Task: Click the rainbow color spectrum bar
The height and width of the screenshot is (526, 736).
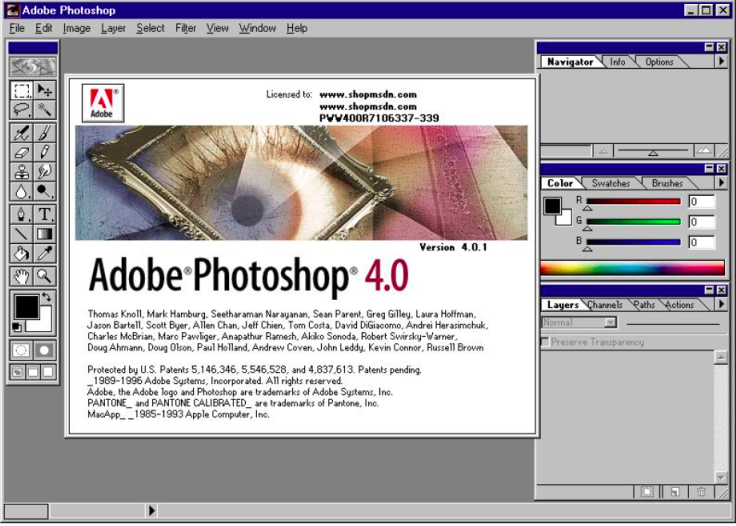Action: [631, 267]
